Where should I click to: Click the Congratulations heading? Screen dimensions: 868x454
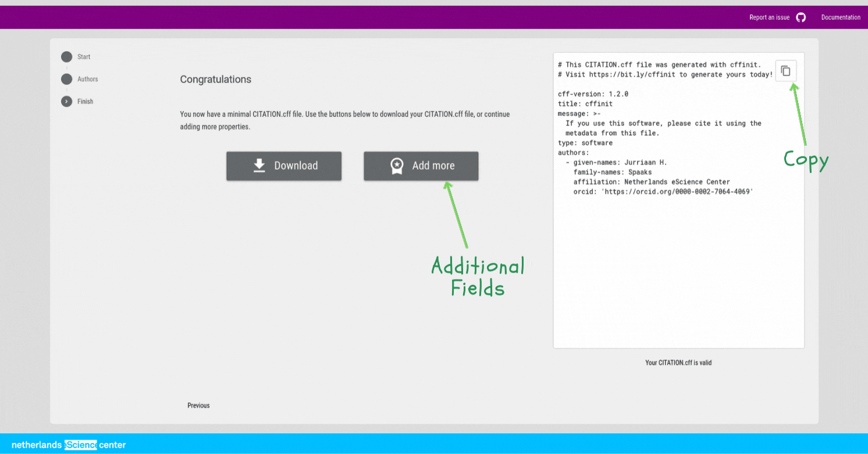tap(215, 79)
